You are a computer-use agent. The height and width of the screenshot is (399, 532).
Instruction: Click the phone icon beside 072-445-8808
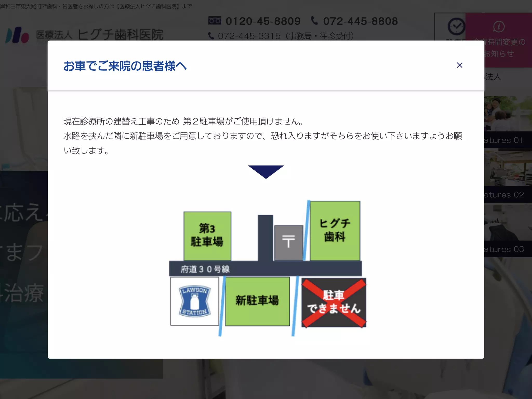314,21
